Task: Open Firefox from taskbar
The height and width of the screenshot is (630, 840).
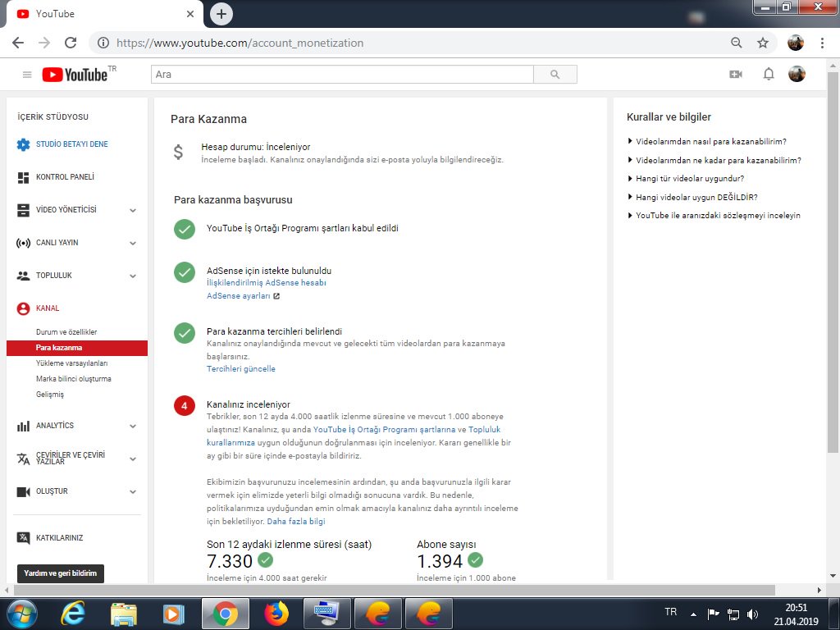Action: pyautogui.click(x=276, y=614)
